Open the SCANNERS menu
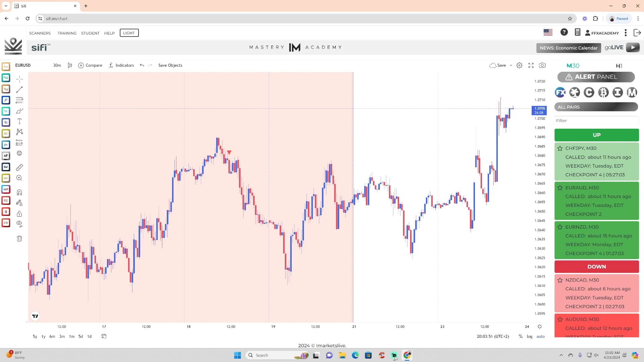 click(40, 33)
